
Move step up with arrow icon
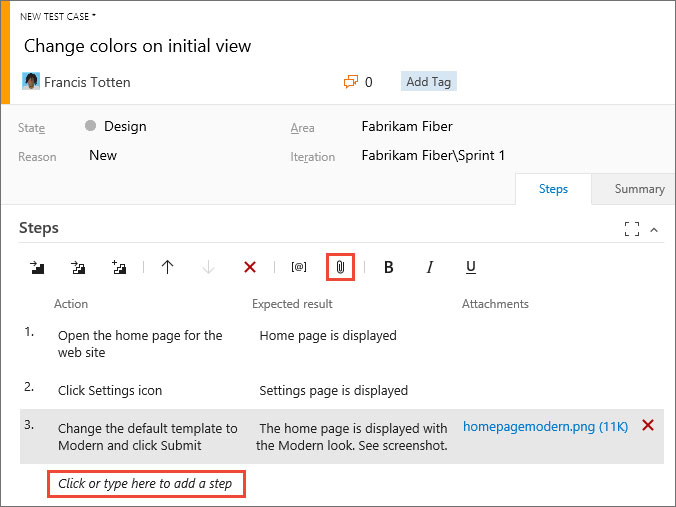click(x=167, y=267)
